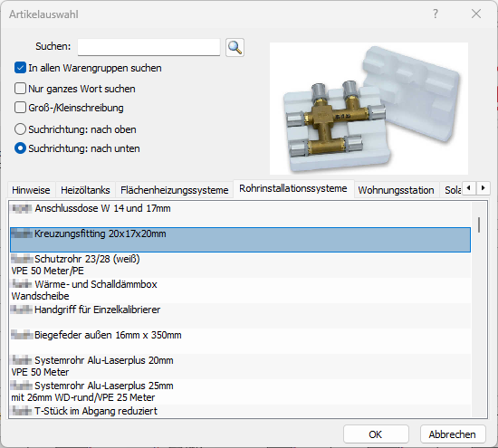Viewport: 498px width, 448px height.
Task: Click the help question mark icon
Action: 436,14
